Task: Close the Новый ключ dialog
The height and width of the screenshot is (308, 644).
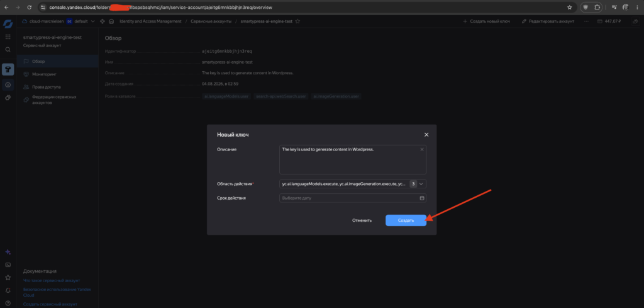Action: 426,134
